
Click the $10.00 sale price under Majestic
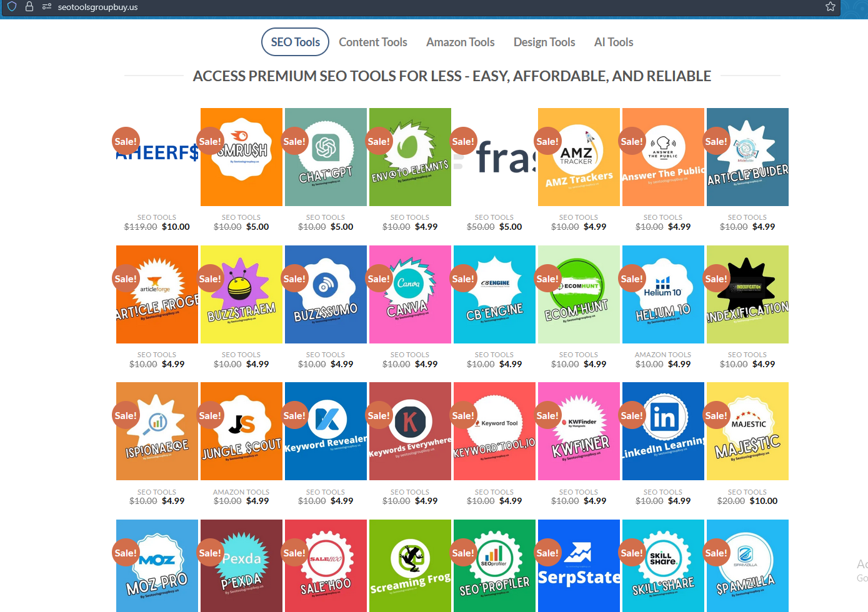tap(764, 501)
